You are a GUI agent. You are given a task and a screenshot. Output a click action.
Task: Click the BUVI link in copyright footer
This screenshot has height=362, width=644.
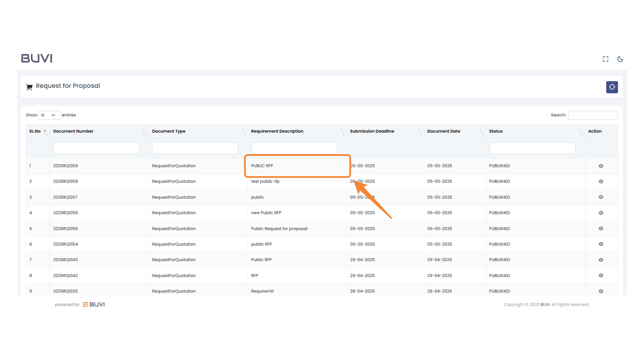coord(545,304)
